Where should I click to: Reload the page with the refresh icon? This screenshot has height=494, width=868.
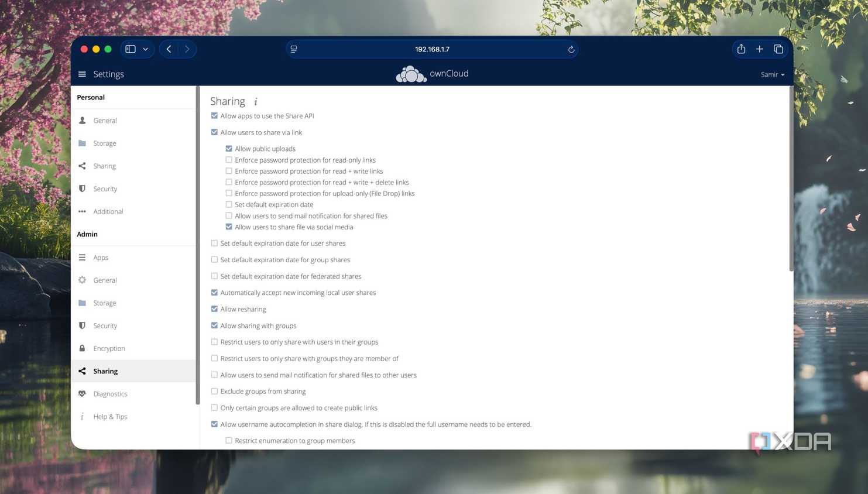[x=571, y=49]
